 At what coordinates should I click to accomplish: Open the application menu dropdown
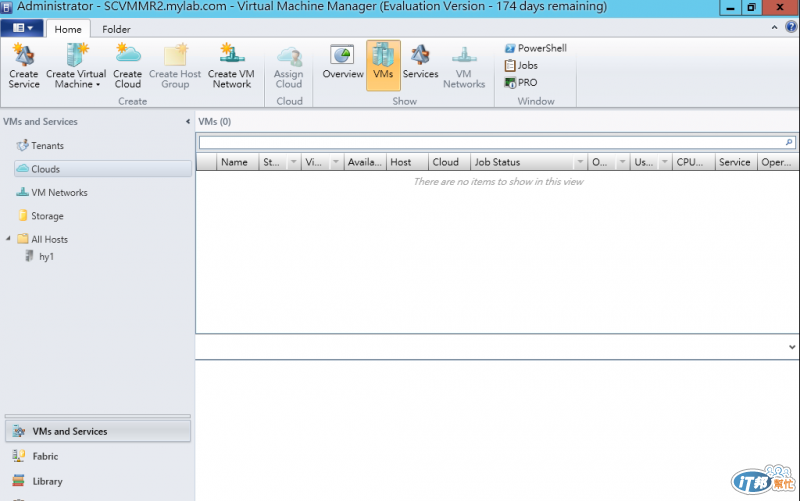click(x=22, y=28)
